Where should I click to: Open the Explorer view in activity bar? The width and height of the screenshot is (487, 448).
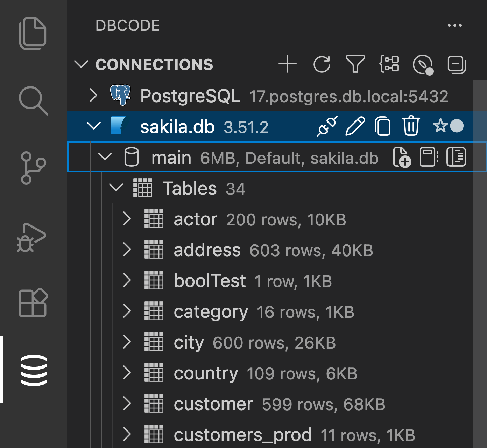coord(33,33)
